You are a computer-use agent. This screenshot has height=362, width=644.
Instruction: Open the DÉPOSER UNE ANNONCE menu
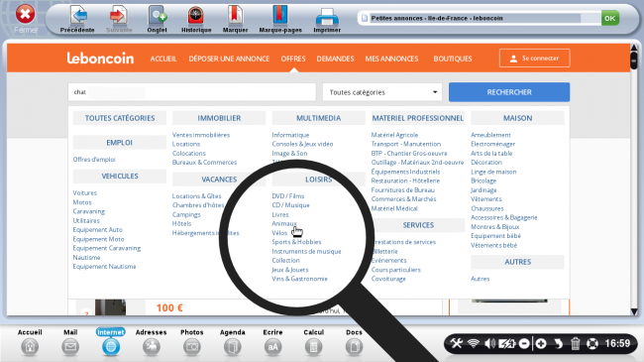(x=229, y=59)
